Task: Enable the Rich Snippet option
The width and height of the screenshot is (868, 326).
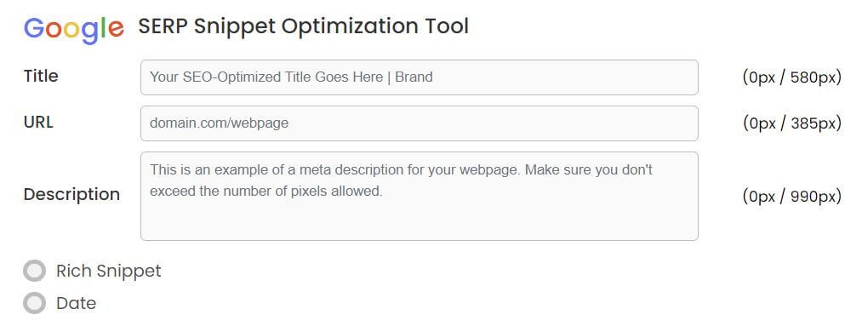Action: pos(34,272)
